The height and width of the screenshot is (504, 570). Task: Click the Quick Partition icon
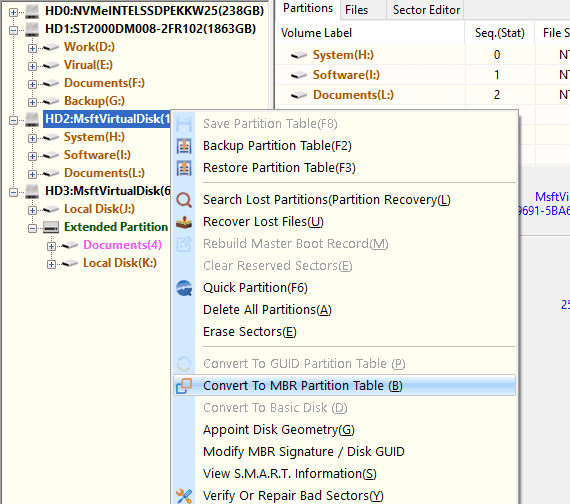click(184, 288)
